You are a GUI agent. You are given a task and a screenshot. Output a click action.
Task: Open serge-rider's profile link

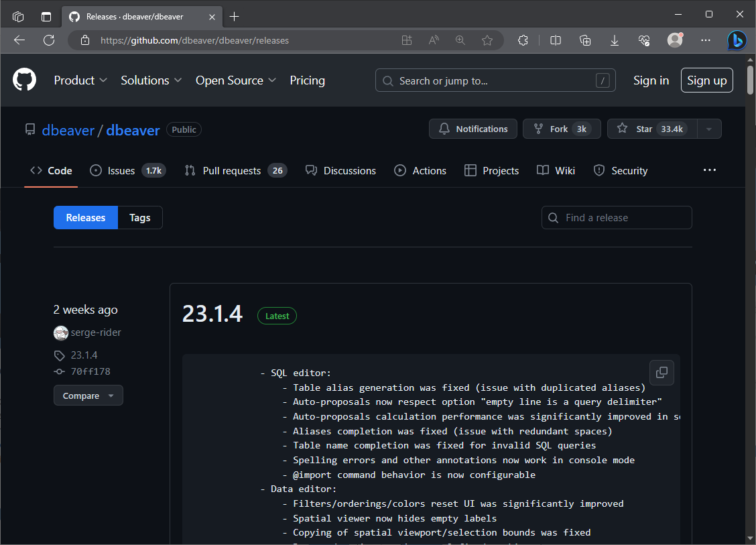95,332
